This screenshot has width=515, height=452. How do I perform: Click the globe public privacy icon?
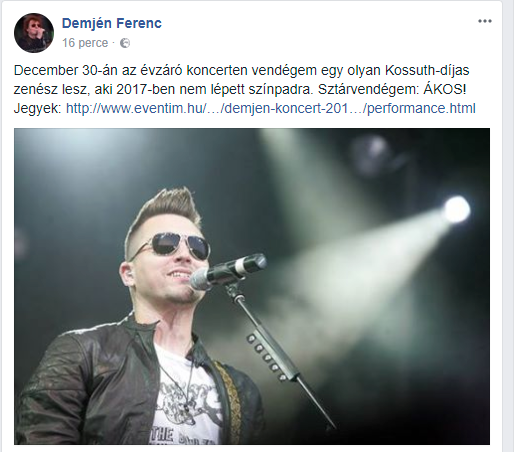pyautogui.click(x=125, y=43)
